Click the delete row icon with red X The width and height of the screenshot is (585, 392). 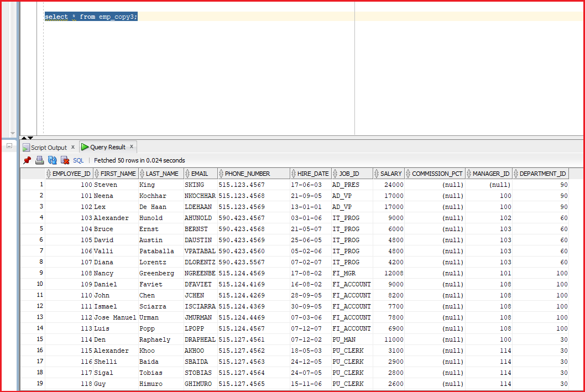tap(65, 160)
